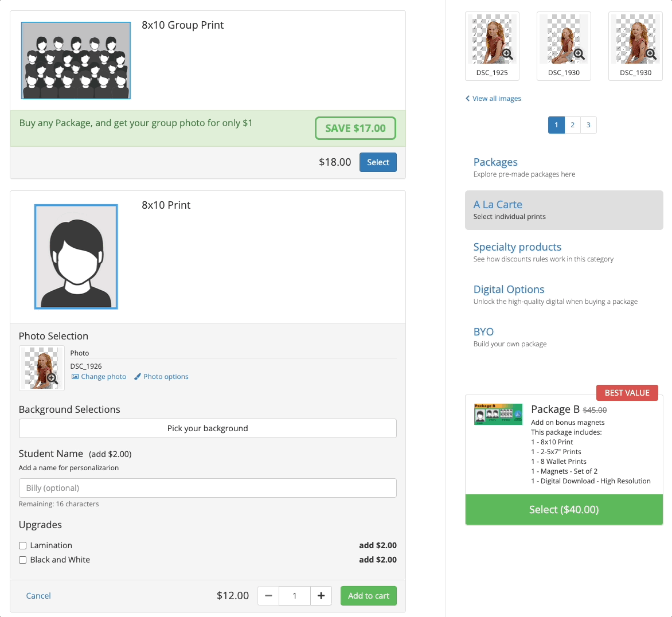Select the 8x10 Group Print for $18.00
This screenshot has height=617, width=672.
[378, 162]
